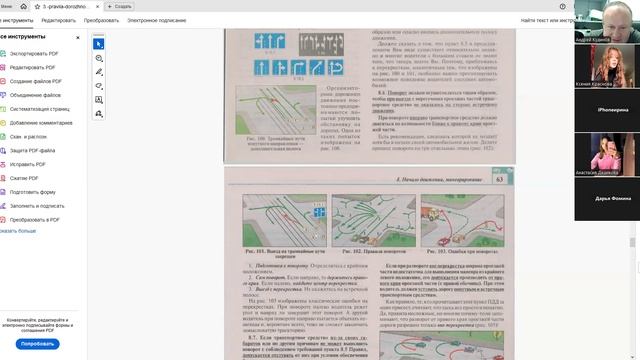Click the Заполнить и подписать icon
The image size is (640, 360).
tap(3, 206)
